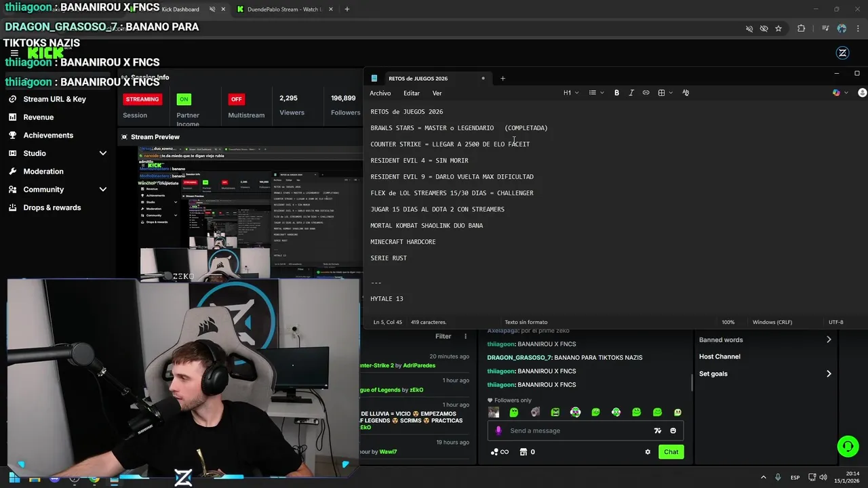Insert a link from Notepad toolbar
Image resolution: width=868 pixels, height=488 pixels.
[646, 93]
